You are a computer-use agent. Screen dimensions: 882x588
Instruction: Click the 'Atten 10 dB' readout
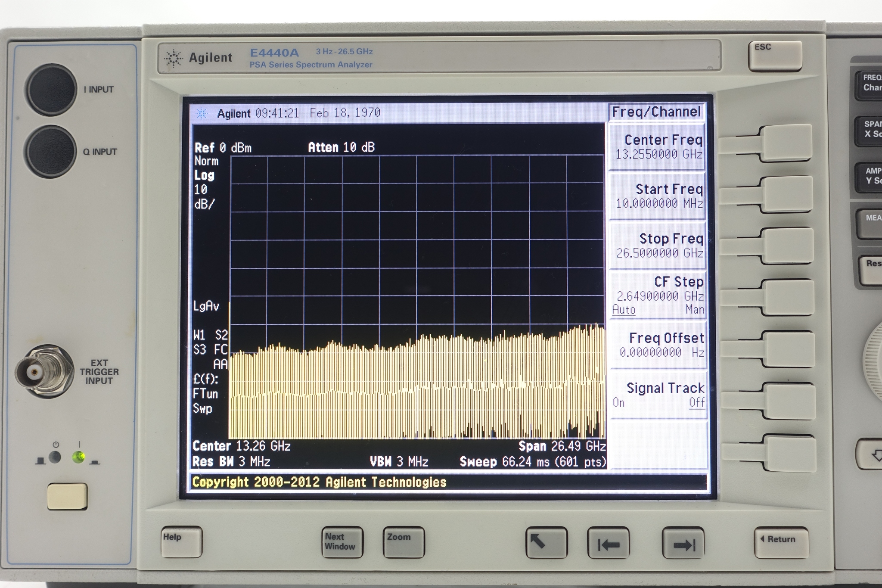click(x=341, y=147)
